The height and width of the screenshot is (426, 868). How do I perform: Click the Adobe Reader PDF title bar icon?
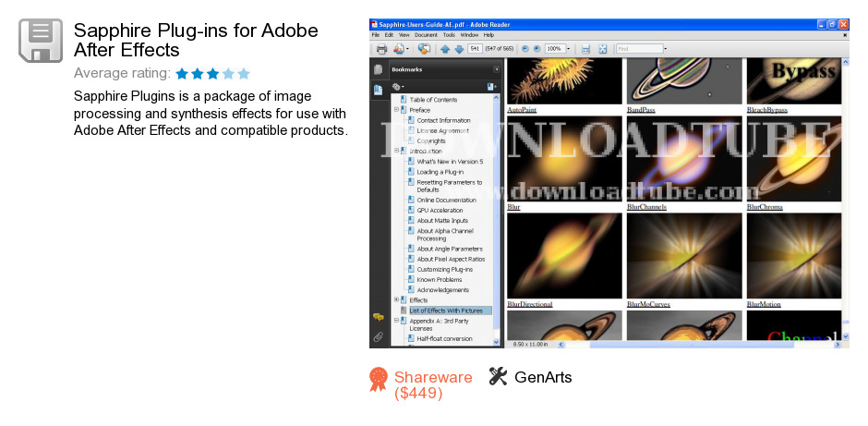coord(374,24)
